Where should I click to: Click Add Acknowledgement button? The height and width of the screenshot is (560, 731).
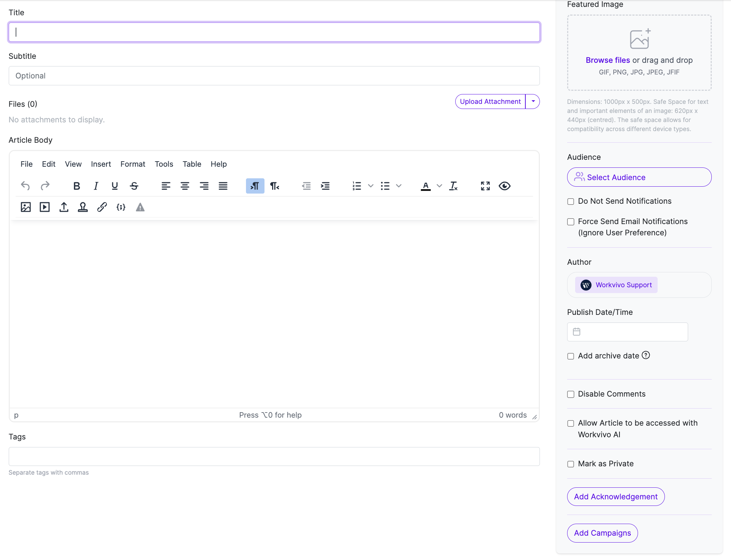(x=616, y=497)
